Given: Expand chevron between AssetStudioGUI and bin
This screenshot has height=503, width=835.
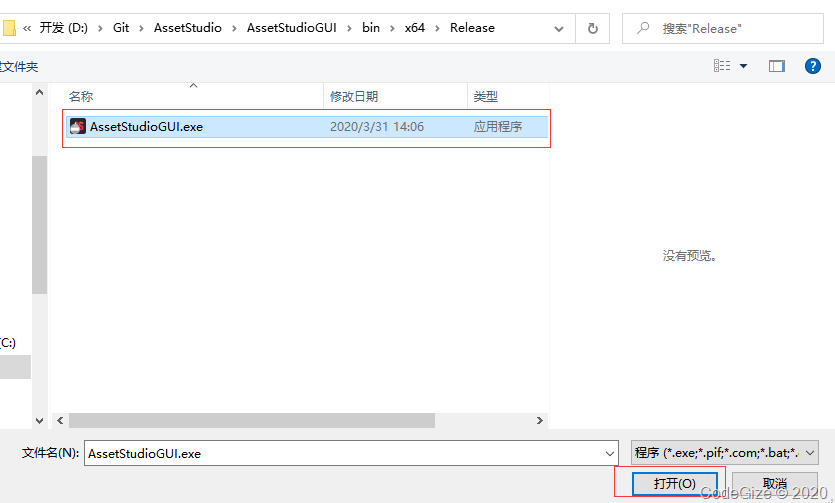Looking at the screenshot, I should coord(349,28).
